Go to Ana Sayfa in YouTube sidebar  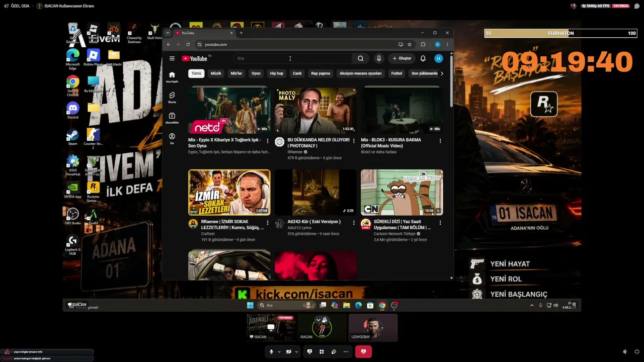[172, 76]
